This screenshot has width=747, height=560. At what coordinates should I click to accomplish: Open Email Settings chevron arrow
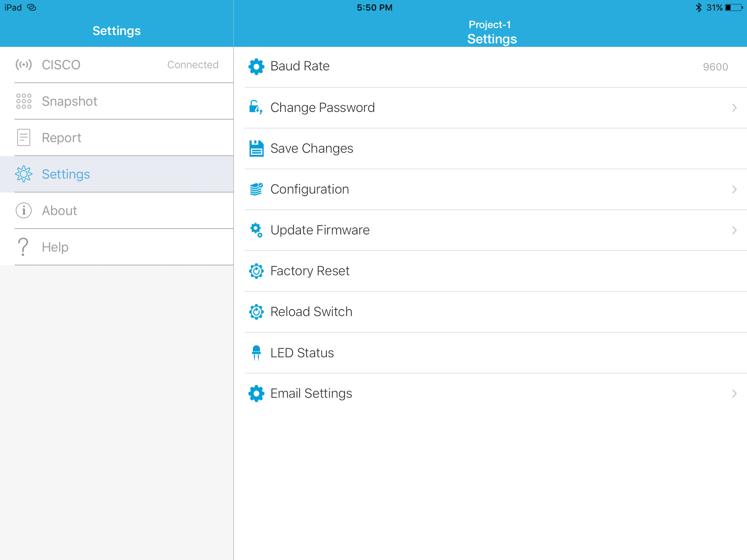click(734, 393)
